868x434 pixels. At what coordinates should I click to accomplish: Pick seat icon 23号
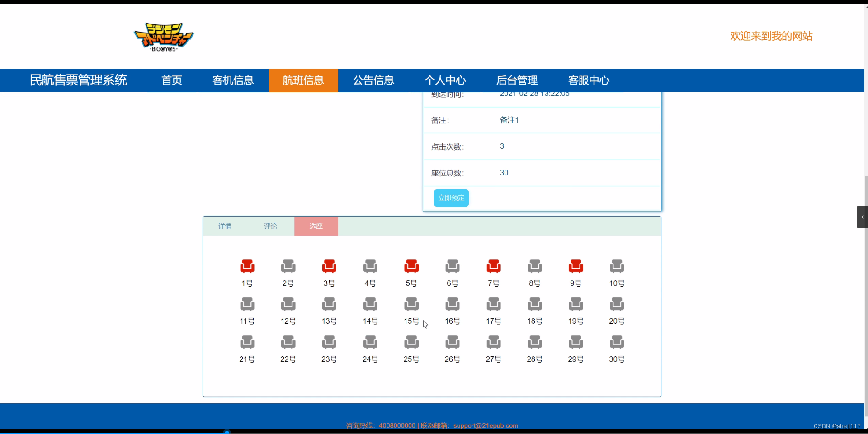pyautogui.click(x=329, y=342)
